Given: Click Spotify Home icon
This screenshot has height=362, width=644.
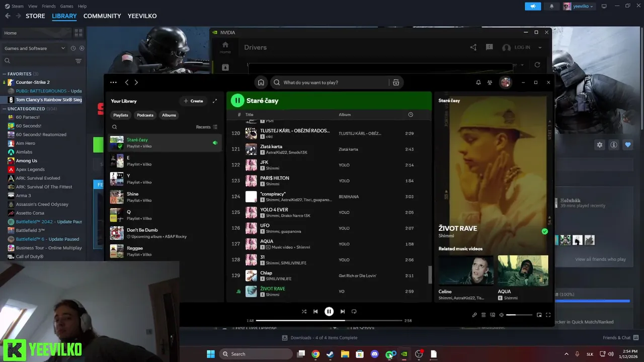Looking at the screenshot, I should coord(261,82).
